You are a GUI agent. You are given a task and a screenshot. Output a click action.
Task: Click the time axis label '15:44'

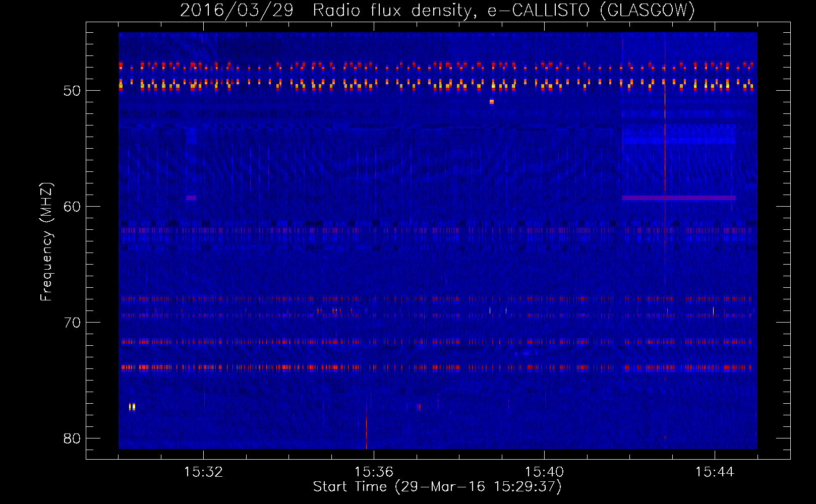(x=715, y=472)
